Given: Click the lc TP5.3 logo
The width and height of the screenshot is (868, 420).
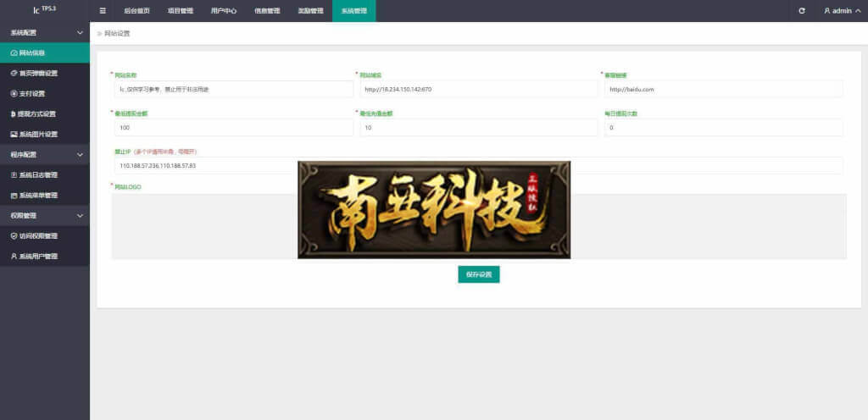Looking at the screenshot, I should 44,10.
